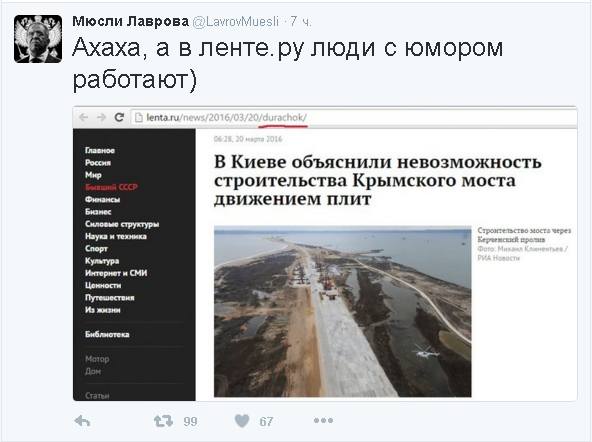
Task: Select Библиотека in the sidebar
Action: [x=107, y=334]
